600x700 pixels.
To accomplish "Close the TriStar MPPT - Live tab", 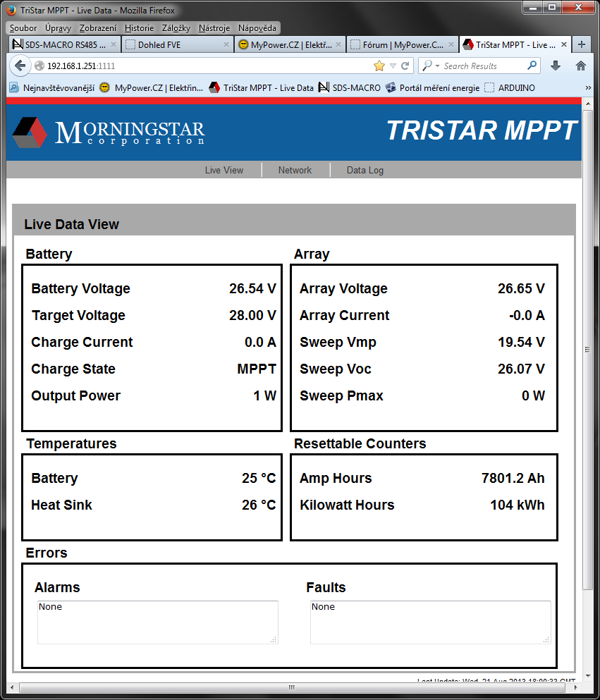I will (564, 44).
